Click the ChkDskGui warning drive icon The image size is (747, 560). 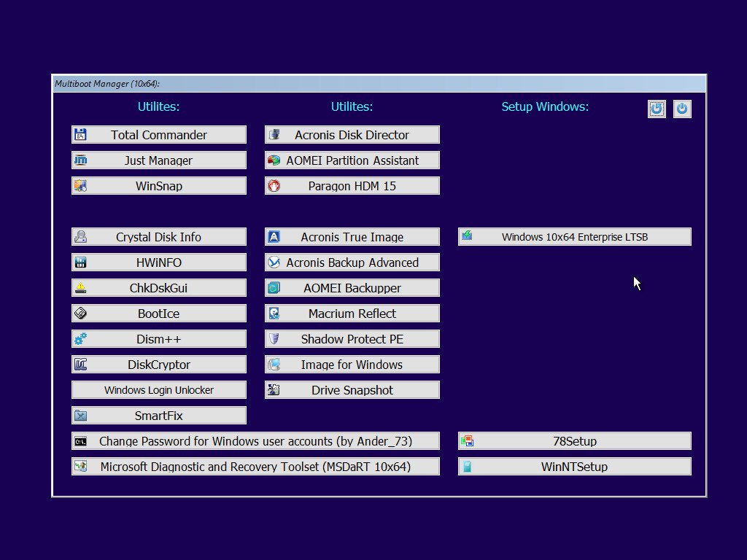point(80,287)
